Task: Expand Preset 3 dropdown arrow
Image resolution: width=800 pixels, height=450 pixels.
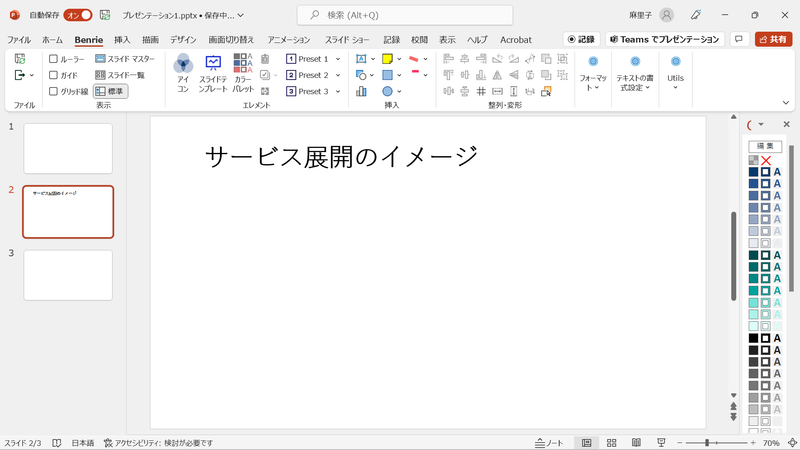Action: (338, 92)
